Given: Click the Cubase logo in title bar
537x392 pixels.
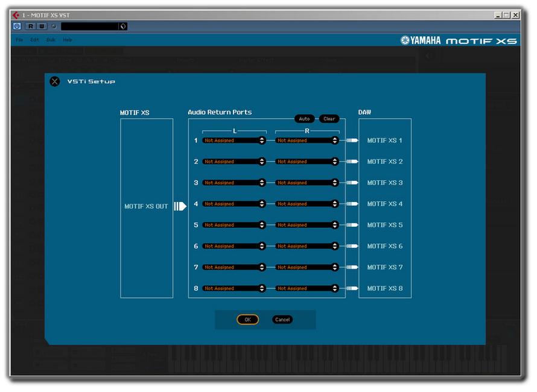Looking at the screenshot, I should pos(16,15).
